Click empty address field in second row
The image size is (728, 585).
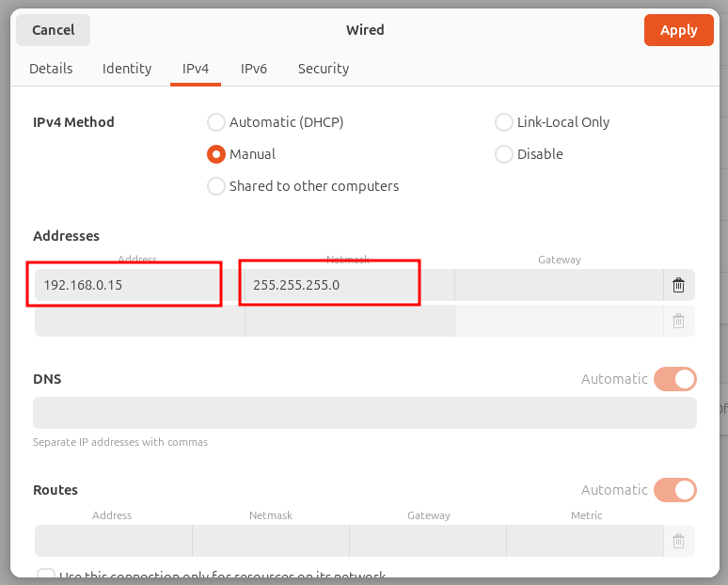(x=140, y=321)
